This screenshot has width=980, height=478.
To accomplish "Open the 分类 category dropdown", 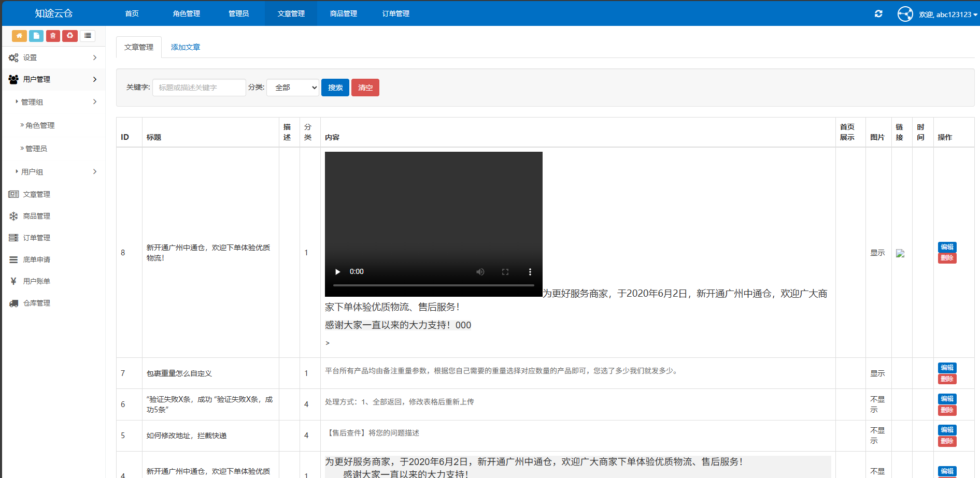I will coord(293,88).
